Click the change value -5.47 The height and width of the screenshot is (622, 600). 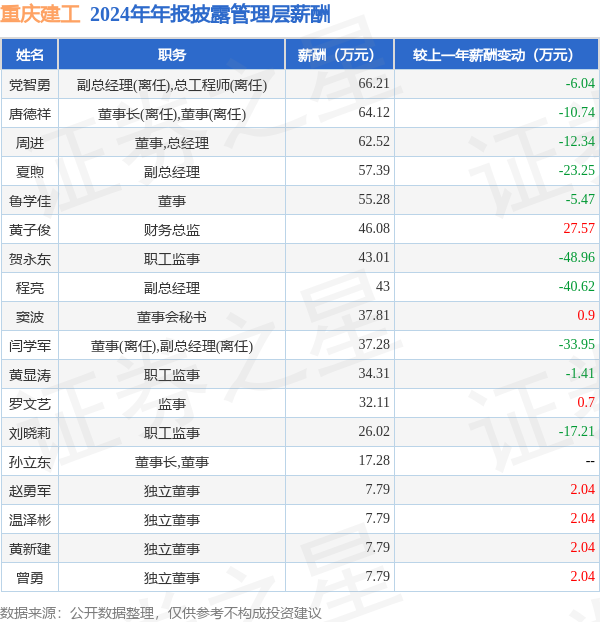click(580, 199)
